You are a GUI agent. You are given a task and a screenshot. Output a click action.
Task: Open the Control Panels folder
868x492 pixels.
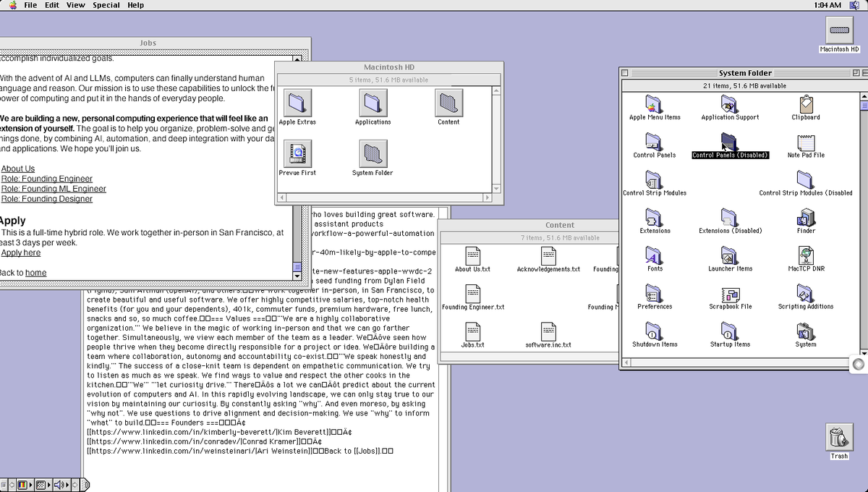click(655, 141)
